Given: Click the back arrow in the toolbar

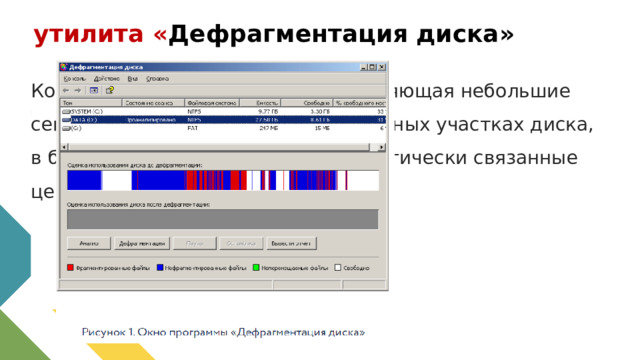Looking at the screenshot, I should pyautogui.click(x=66, y=90).
